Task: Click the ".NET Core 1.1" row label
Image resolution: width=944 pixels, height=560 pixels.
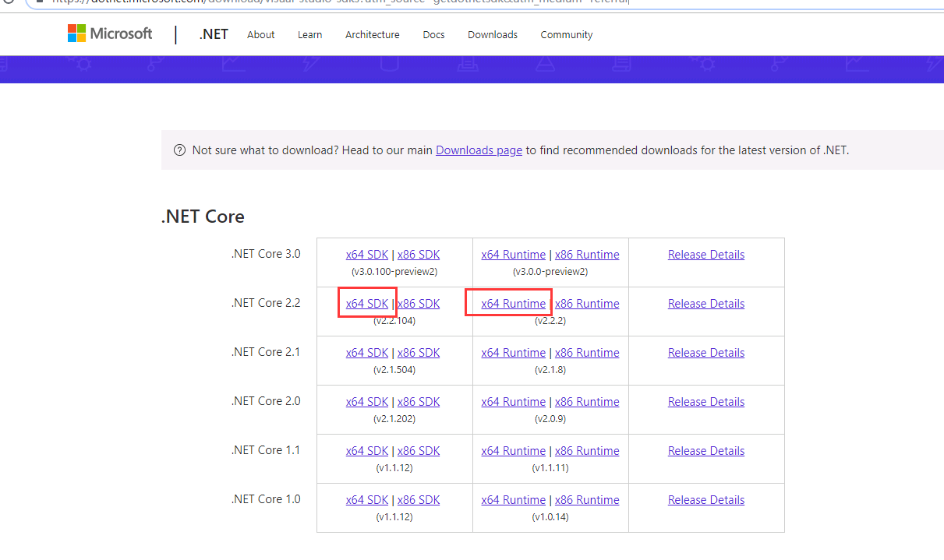Action: [x=266, y=450]
